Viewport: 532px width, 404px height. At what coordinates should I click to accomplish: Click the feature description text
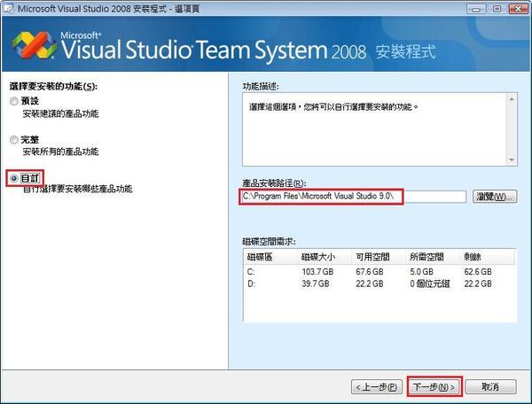pos(333,107)
